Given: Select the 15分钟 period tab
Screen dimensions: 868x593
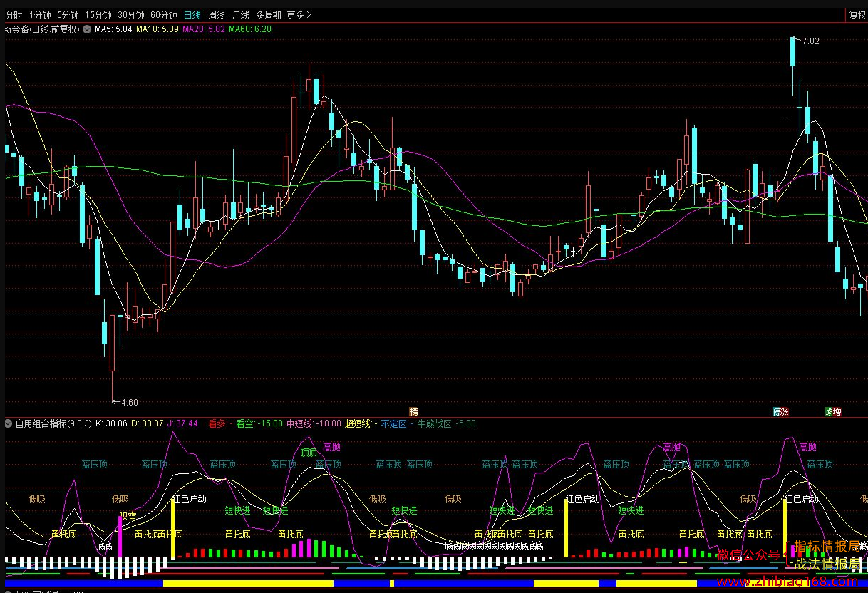Looking at the screenshot, I should [98, 15].
